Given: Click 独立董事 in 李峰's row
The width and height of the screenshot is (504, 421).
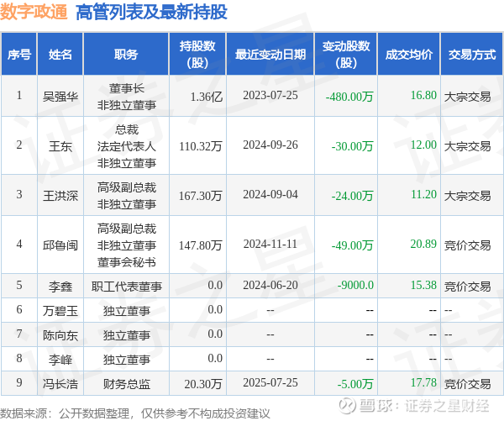Looking at the screenshot, I should pyautogui.click(x=126, y=360).
